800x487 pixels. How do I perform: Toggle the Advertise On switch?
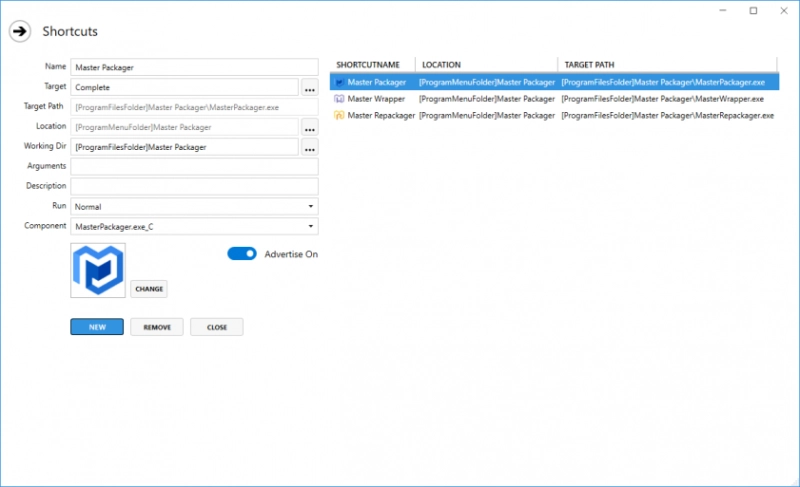coord(242,254)
